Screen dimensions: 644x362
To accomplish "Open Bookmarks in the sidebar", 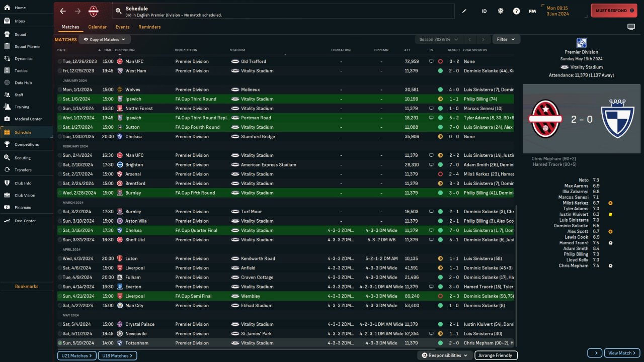I will pos(26,287).
